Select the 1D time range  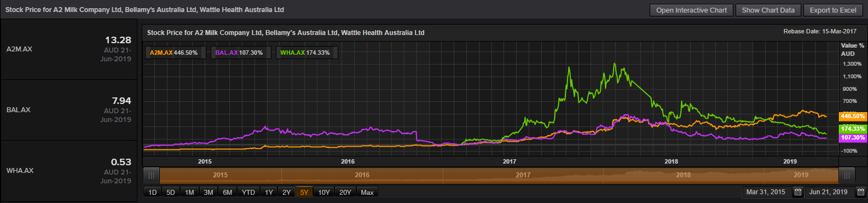(153, 192)
